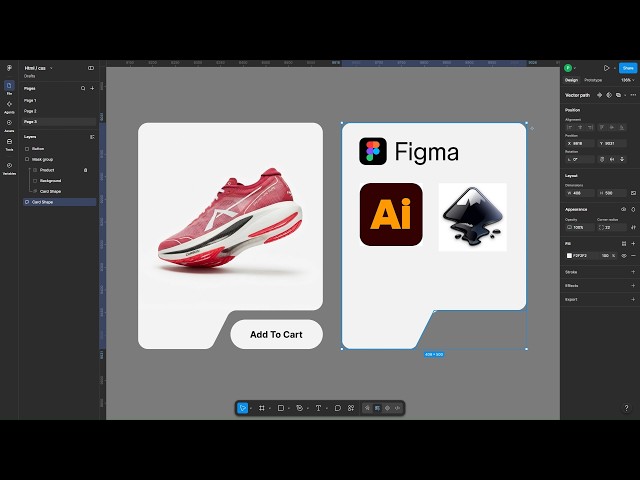
Task: Switch to the Design tab
Action: pyautogui.click(x=571, y=80)
